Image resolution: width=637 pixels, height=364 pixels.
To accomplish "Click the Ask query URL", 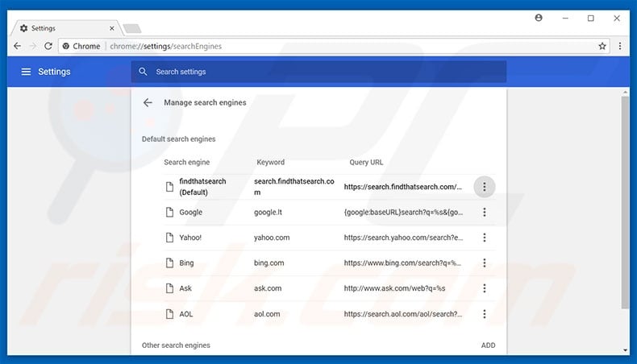I will click(x=394, y=288).
